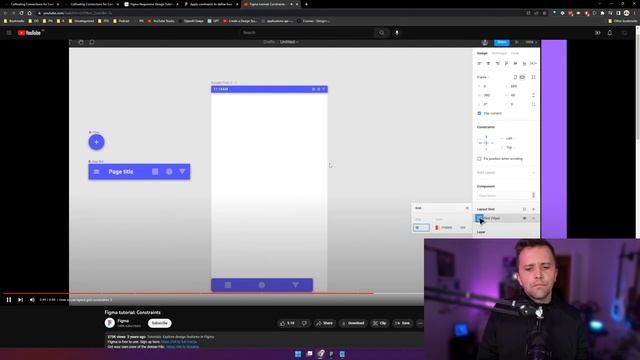Image resolution: width=640 pixels, height=360 pixels.
Task: Click the align bottom icon
Action: [x=524, y=63]
